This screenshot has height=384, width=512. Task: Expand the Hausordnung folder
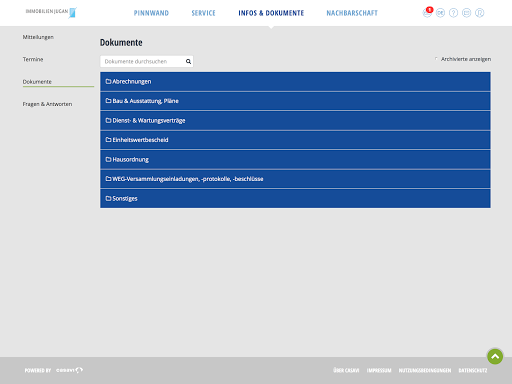tap(295, 159)
